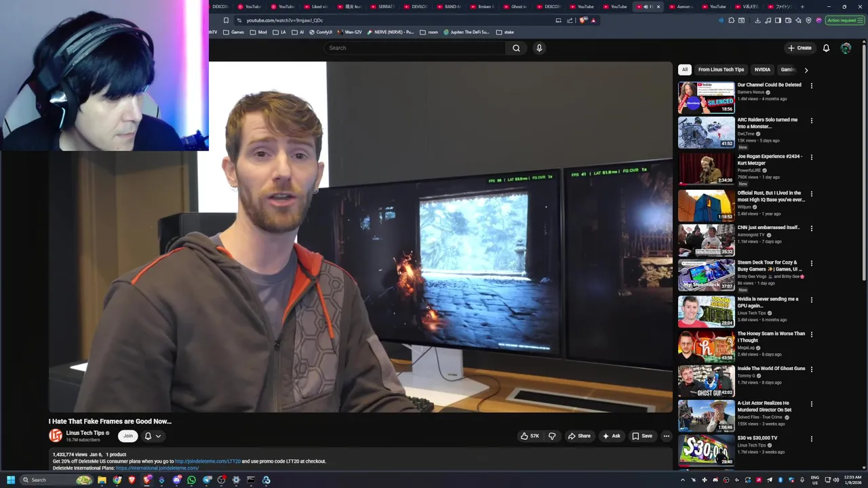Like the video with thumbs up

point(530,436)
